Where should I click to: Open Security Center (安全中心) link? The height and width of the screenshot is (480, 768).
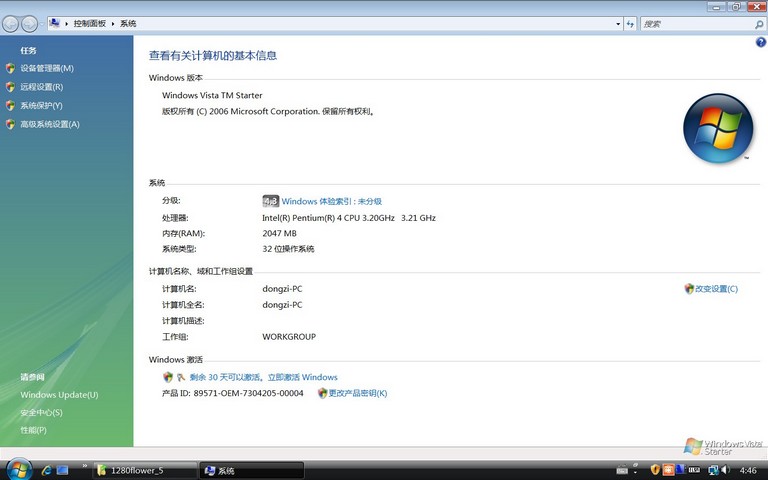41,412
